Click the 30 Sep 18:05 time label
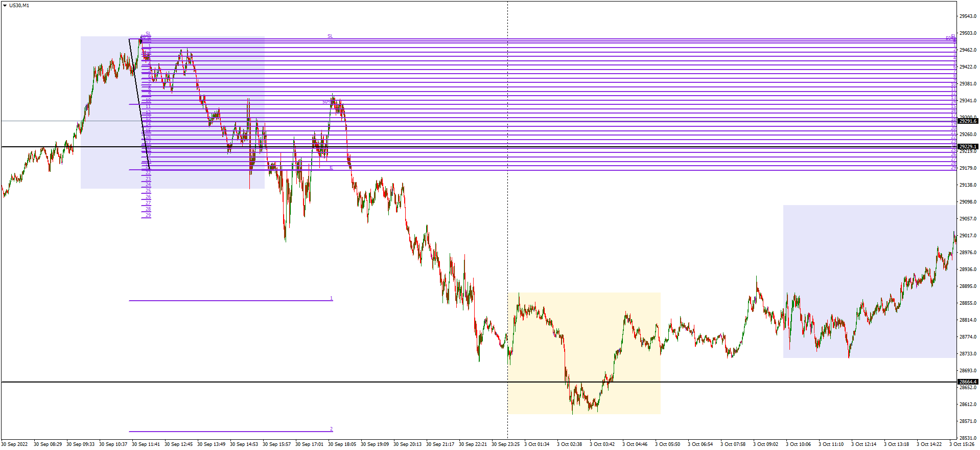Image resolution: width=980 pixels, height=450 pixels. coord(342,444)
